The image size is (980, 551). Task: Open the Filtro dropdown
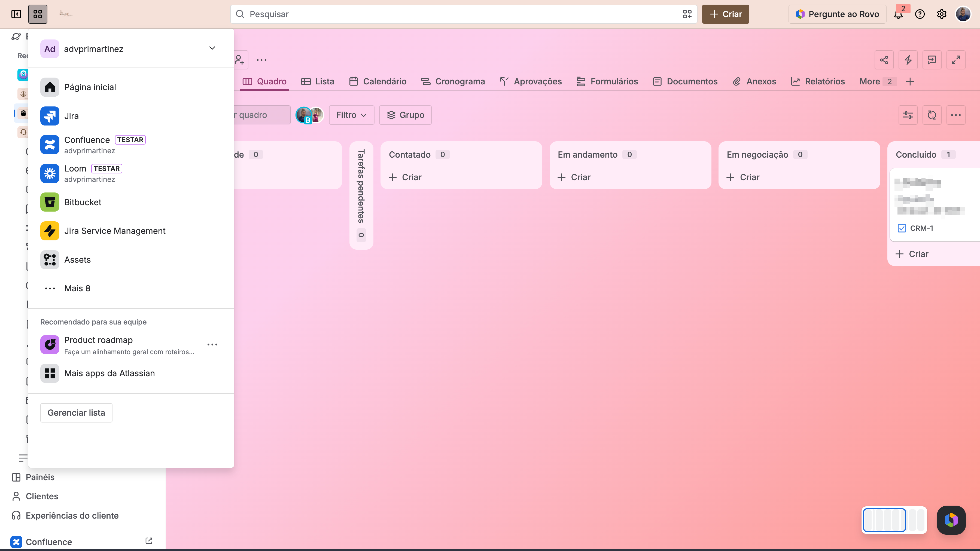pos(351,115)
